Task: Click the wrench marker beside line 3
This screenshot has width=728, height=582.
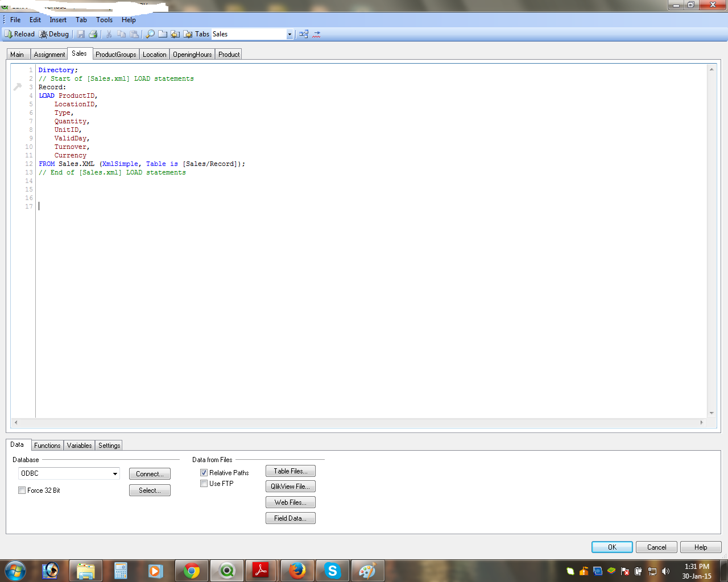Action: coord(18,87)
